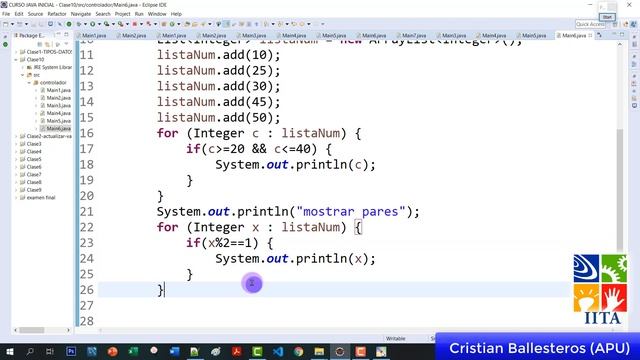Open the File menu

pos(6,14)
